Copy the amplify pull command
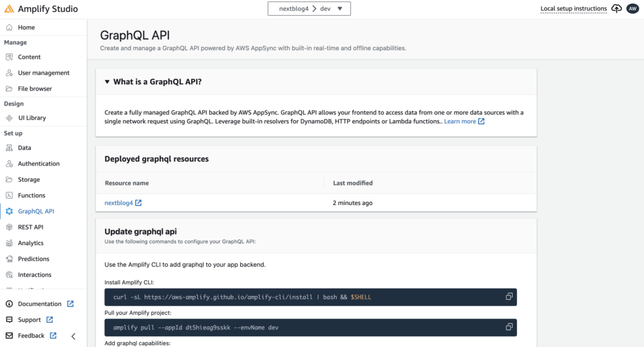 pyautogui.click(x=509, y=327)
